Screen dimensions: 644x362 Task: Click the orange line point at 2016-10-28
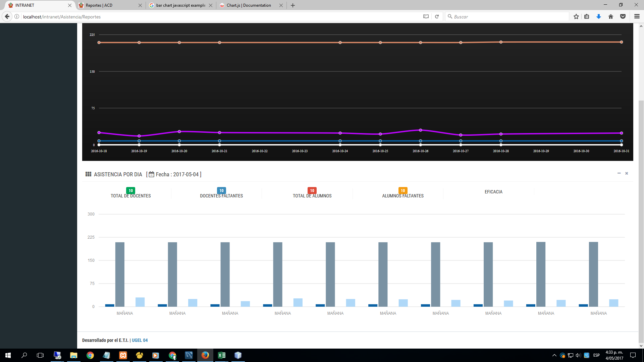point(501,42)
